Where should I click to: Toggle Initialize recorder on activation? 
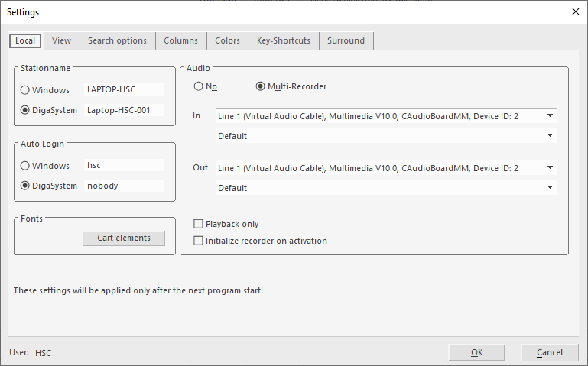coord(199,241)
